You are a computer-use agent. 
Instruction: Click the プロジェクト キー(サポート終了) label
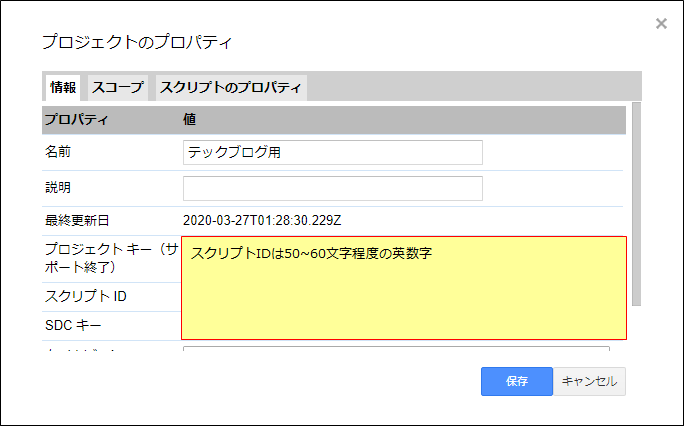pos(112,258)
